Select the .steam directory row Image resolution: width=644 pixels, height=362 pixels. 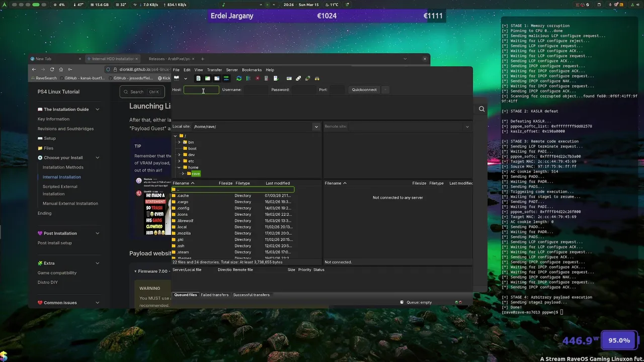[x=233, y=252]
